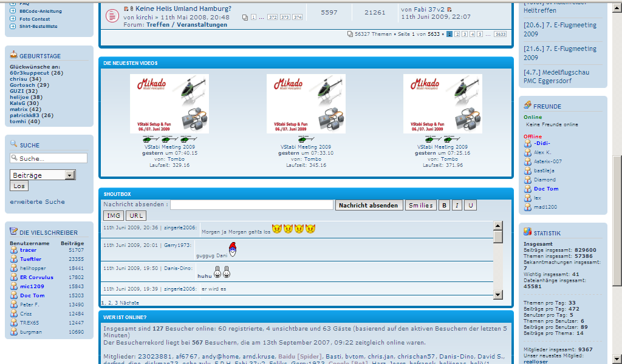This screenshot has height=364, width=622.
Task: Click the multi-page icon beside 56327 Themen
Action: (x=350, y=34)
